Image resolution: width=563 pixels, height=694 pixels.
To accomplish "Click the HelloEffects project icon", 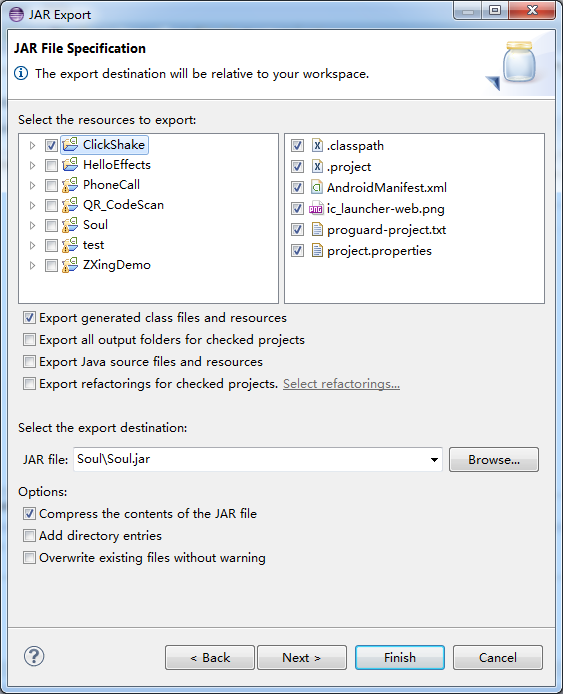I will click(70, 165).
